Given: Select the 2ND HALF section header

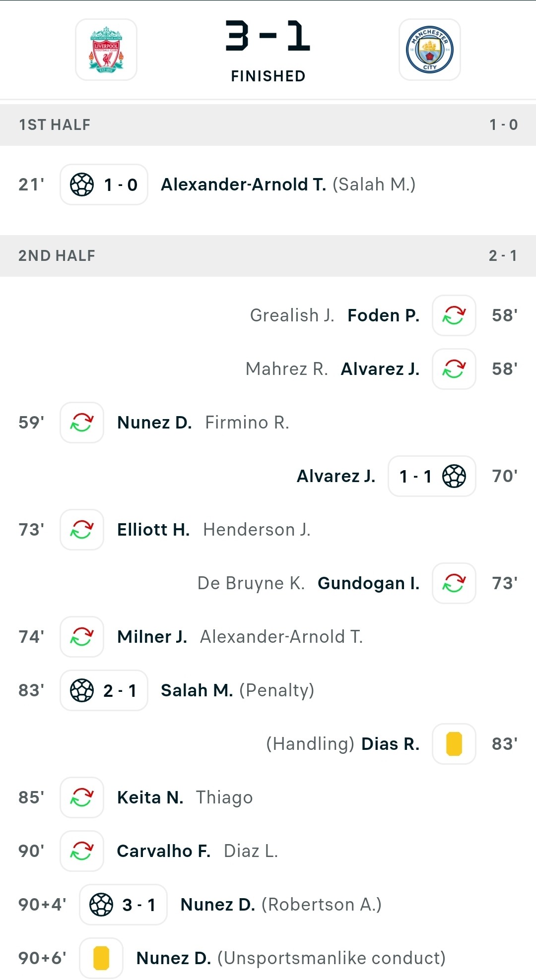Looking at the screenshot, I should click(x=268, y=255).
